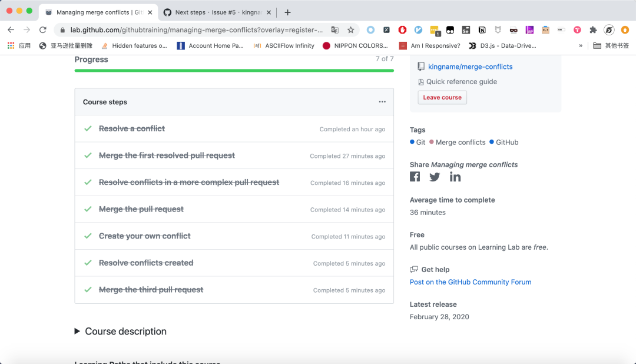Close the Next steps Issue #5 tab

click(269, 12)
